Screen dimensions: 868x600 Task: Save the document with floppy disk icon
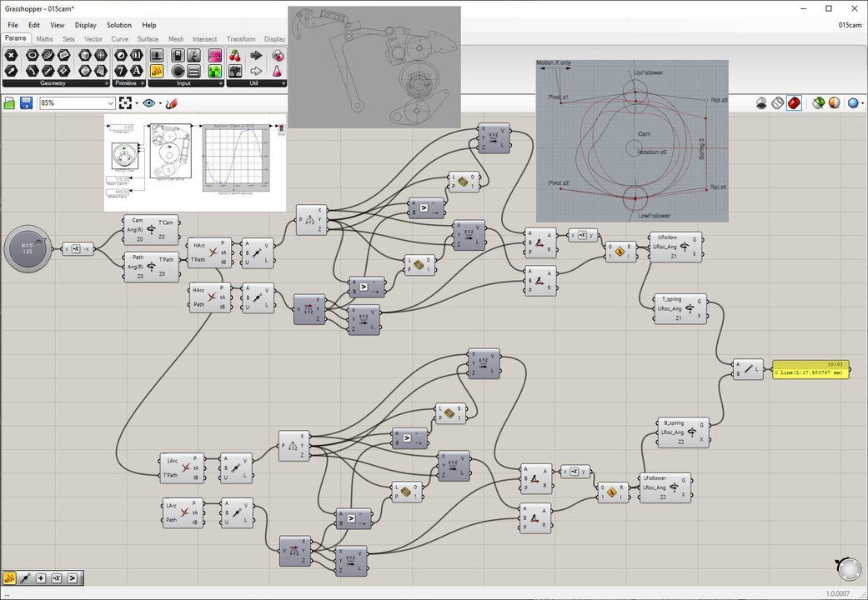26,103
